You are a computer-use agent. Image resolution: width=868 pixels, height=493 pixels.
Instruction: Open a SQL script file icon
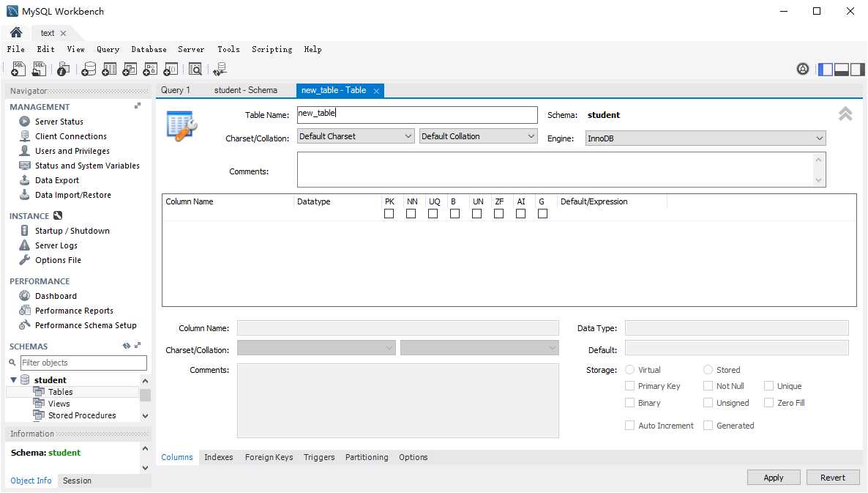point(40,69)
